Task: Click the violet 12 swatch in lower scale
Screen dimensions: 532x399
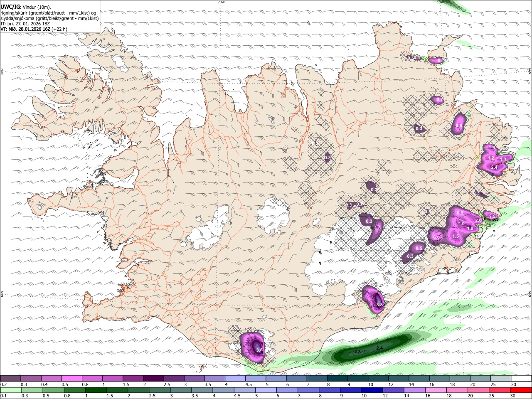Action: click(x=393, y=390)
